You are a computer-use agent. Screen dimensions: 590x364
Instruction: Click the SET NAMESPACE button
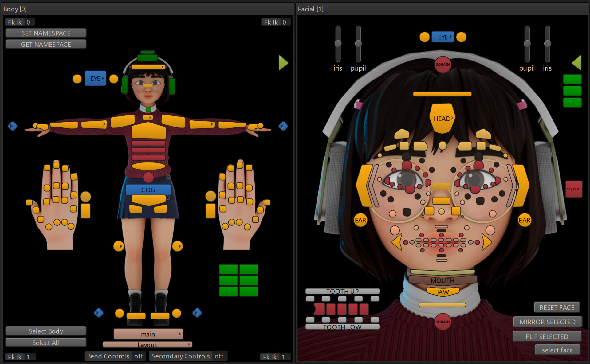point(45,33)
